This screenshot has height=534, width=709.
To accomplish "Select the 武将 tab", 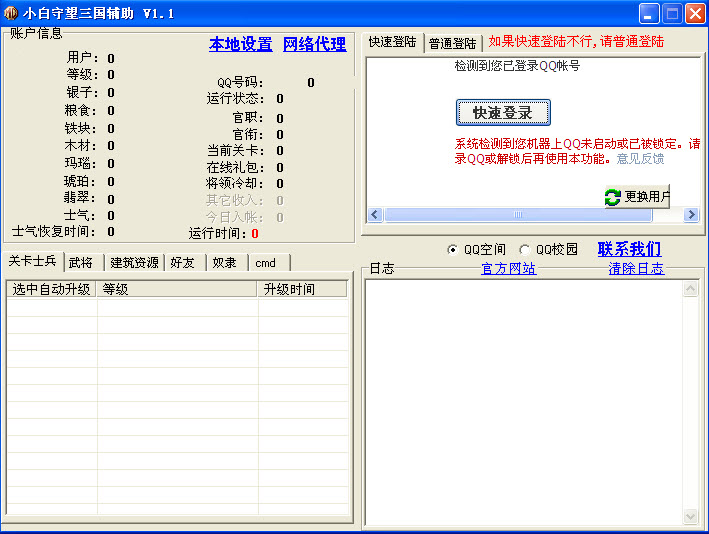I will pos(84,263).
